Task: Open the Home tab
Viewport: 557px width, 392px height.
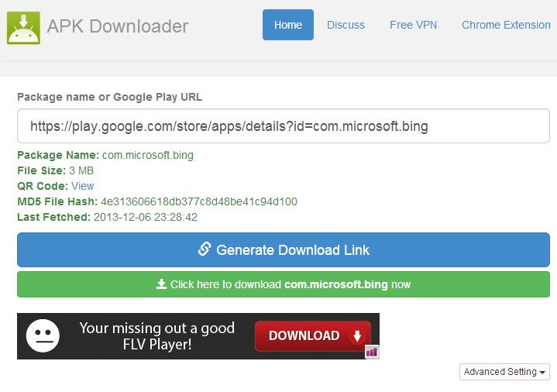Action: click(x=288, y=25)
